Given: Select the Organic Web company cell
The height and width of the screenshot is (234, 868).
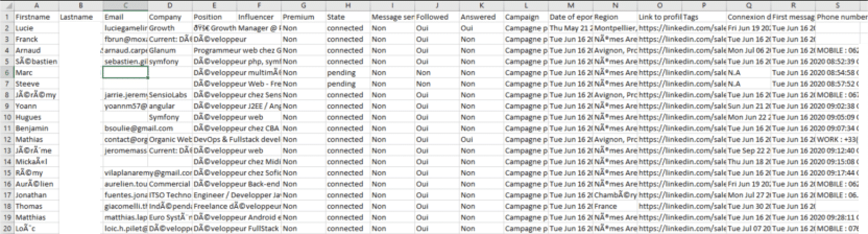Looking at the screenshot, I should tap(170, 139).
